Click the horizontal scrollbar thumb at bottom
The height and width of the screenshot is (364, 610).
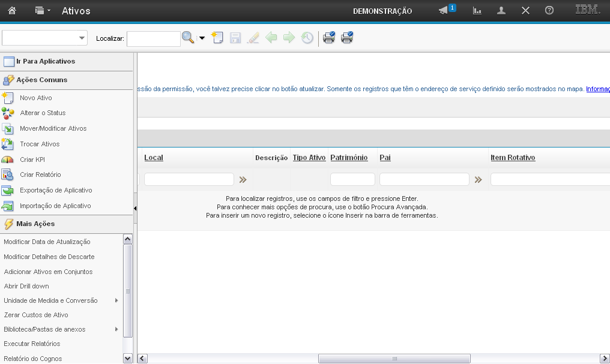point(394,359)
